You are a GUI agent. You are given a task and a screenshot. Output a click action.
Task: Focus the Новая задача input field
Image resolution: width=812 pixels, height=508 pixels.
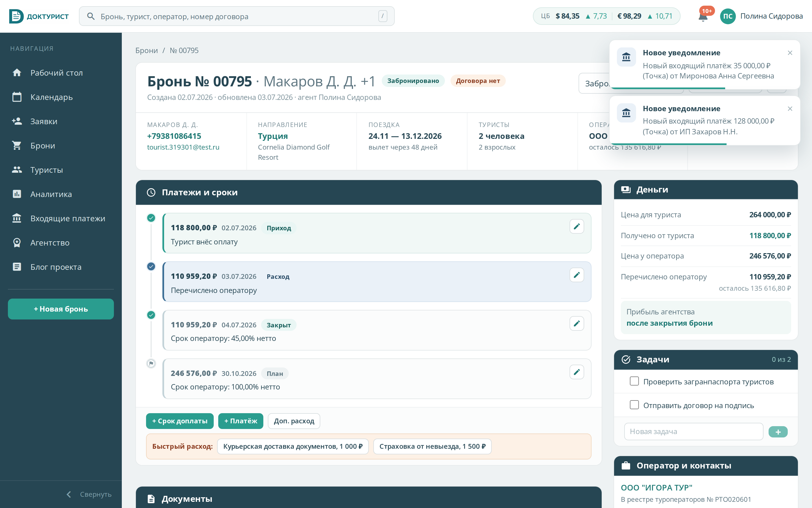point(694,432)
